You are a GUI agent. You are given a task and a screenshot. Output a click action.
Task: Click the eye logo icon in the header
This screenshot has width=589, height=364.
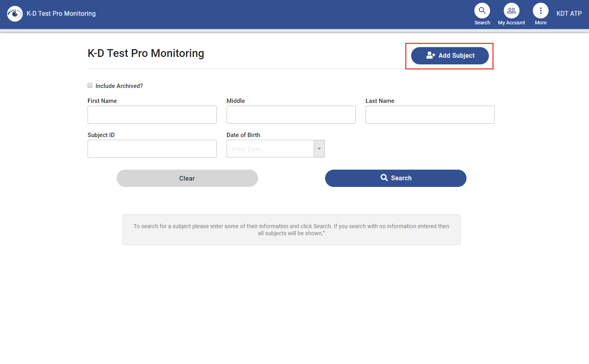15,13
